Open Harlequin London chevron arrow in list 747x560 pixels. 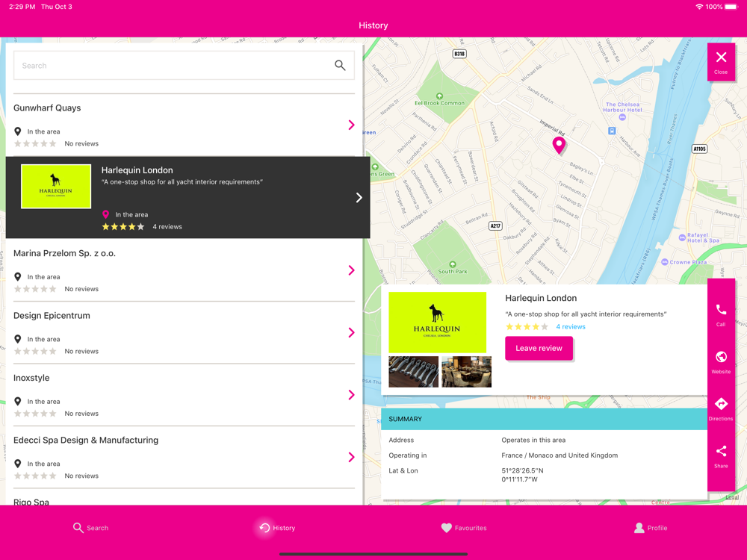(x=359, y=198)
